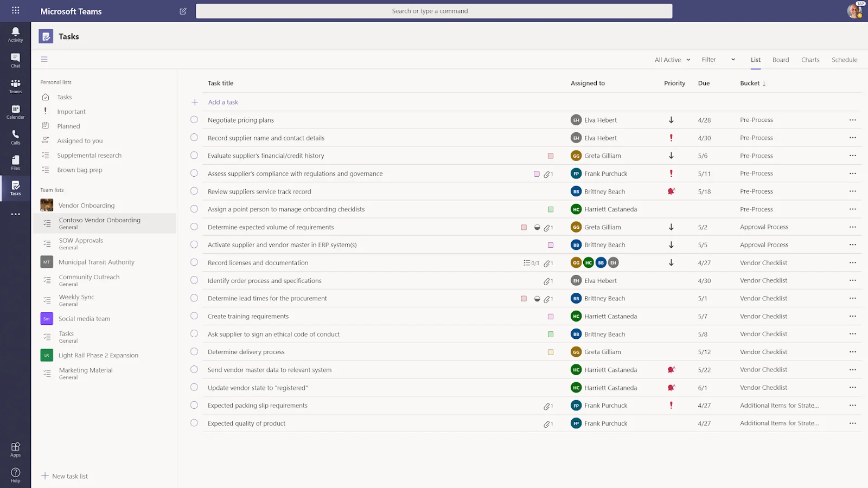Open the app launcher waffle icon
This screenshot has height=488, width=868.
coord(15,10)
